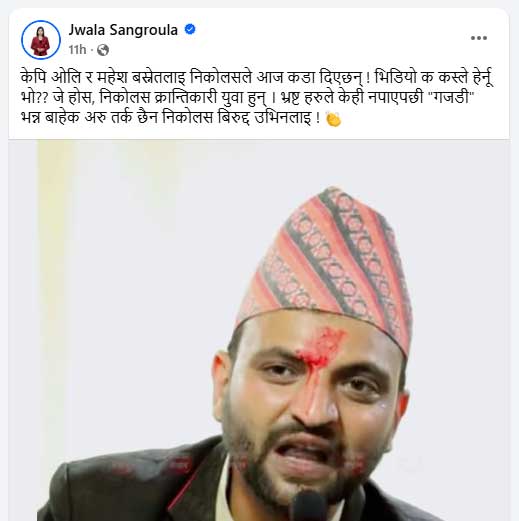
Task: Open Jwala Sangroula's profile picture
Action: point(41,40)
